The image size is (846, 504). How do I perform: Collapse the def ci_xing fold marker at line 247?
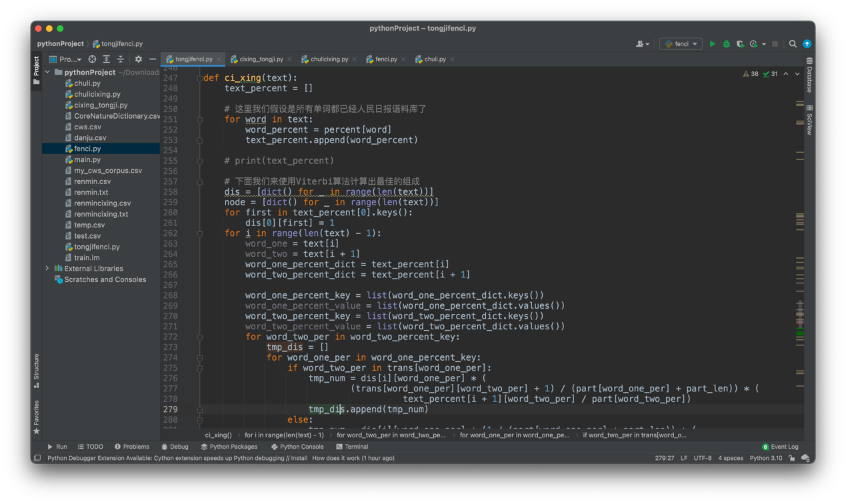click(199, 78)
